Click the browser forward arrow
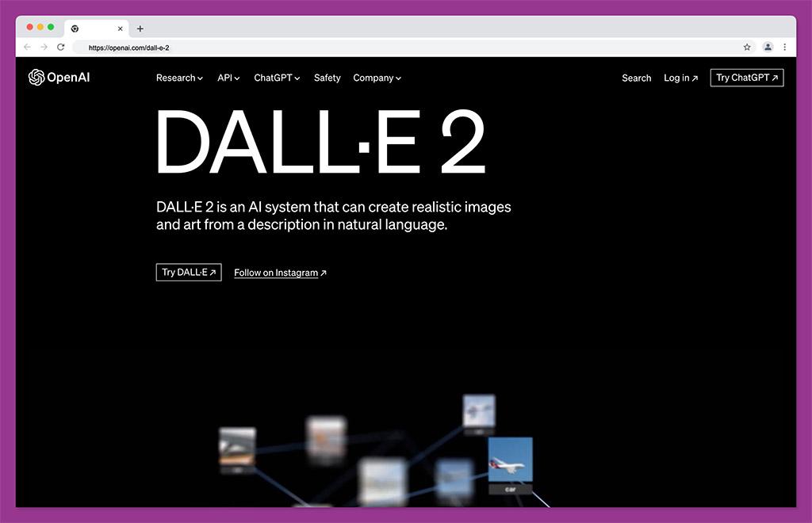Viewport: 812px width, 523px height. pyautogui.click(x=44, y=47)
